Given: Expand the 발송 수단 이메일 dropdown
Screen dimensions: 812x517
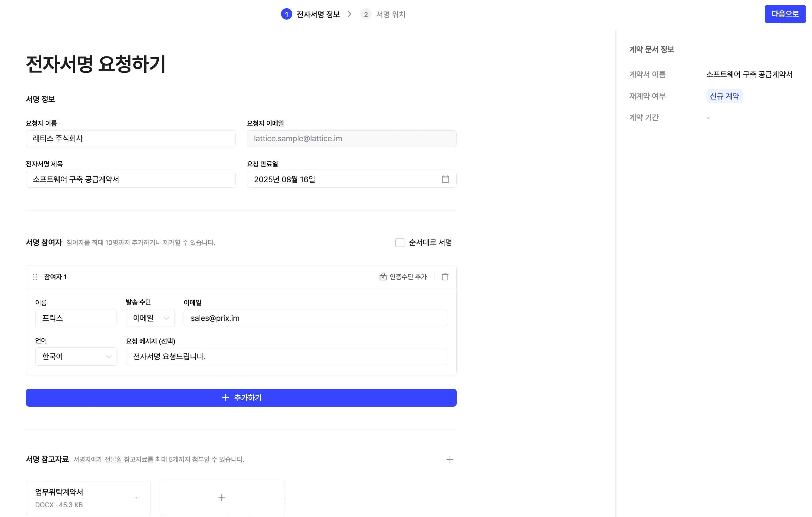Looking at the screenshot, I should 150,318.
